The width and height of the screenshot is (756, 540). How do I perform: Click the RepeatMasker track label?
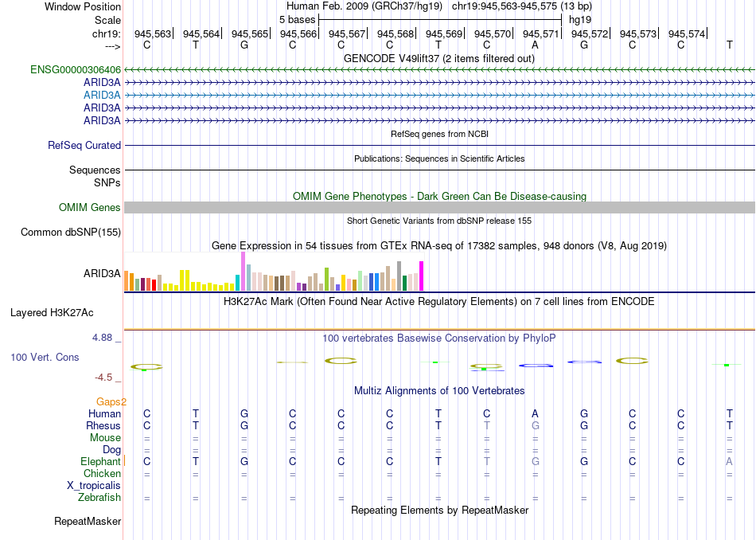pyautogui.click(x=88, y=521)
